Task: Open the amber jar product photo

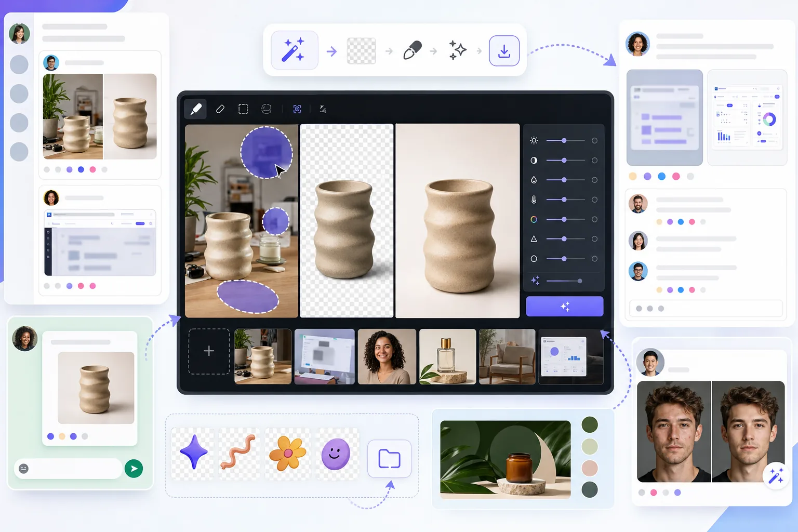Action: click(x=506, y=460)
